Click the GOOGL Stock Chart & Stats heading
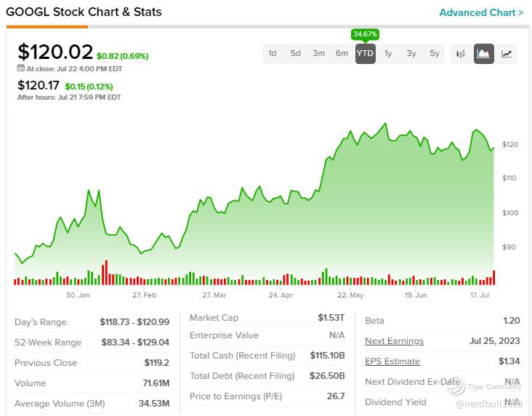The image size is (532, 416). tap(84, 12)
